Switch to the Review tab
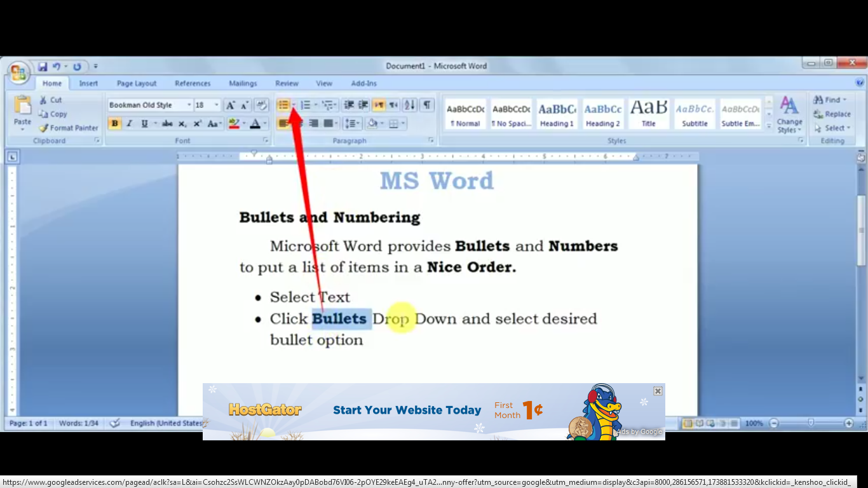 [x=287, y=83]
